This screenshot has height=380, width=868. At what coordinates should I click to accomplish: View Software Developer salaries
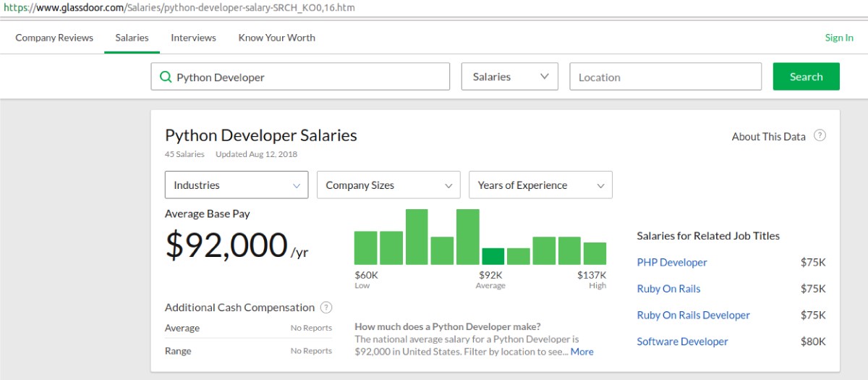[682, 342]
